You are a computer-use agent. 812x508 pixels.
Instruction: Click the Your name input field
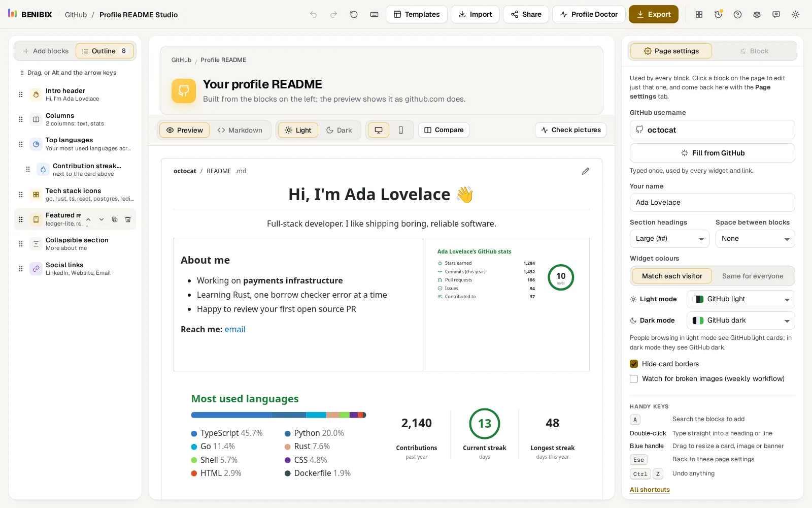tap(713, 203)
